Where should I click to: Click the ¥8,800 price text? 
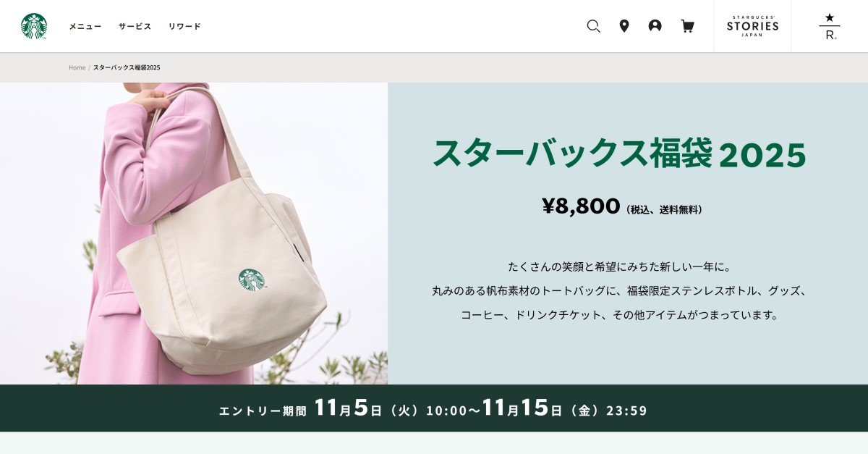pos(581,206)
